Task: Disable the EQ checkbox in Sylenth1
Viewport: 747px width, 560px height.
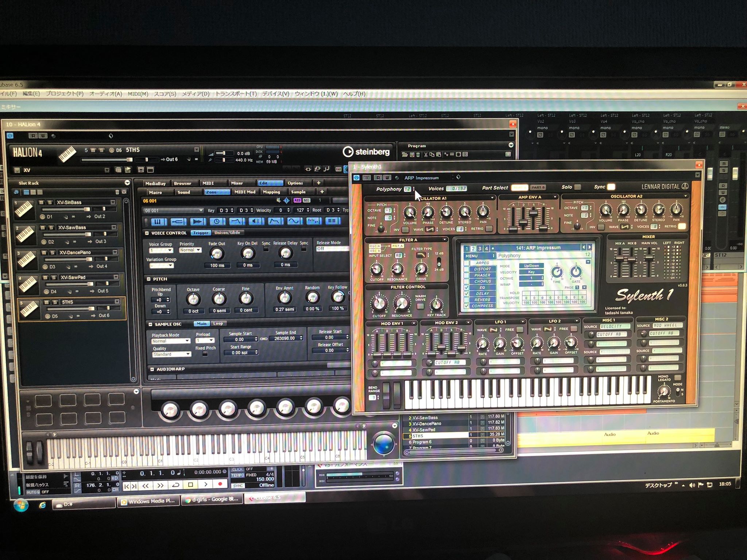Action: pos(467,288)
